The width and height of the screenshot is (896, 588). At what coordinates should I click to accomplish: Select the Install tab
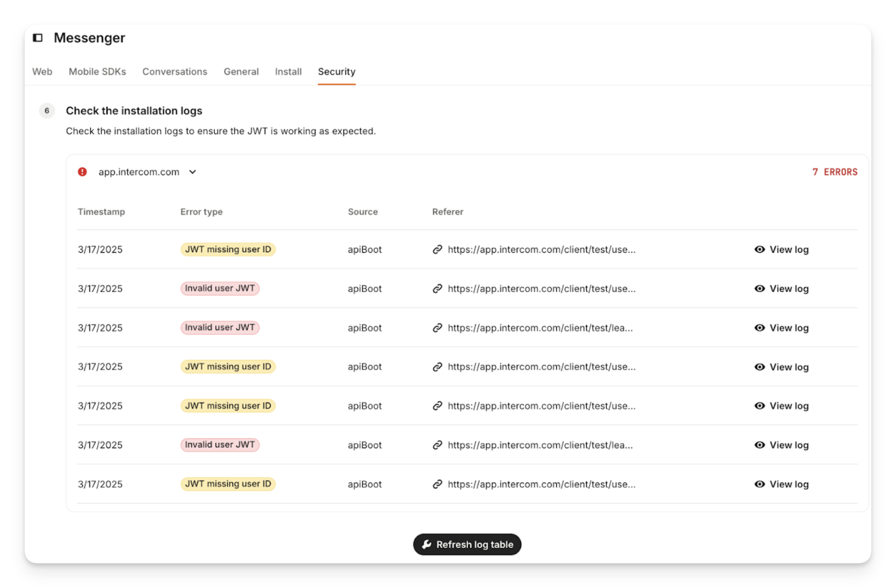click(x=288, y=71)
